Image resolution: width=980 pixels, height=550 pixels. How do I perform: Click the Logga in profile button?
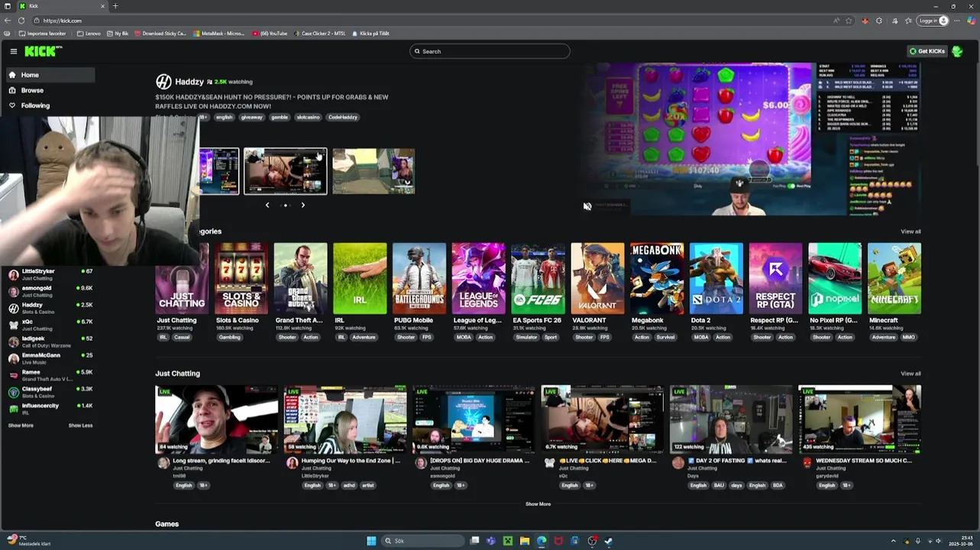[933, 21]
